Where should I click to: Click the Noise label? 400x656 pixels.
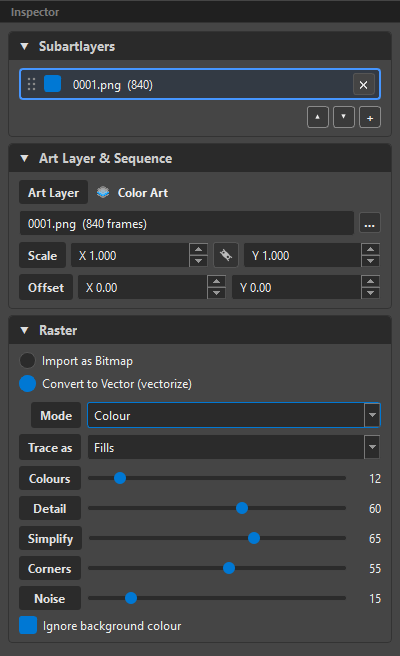[x=50, y=599]
